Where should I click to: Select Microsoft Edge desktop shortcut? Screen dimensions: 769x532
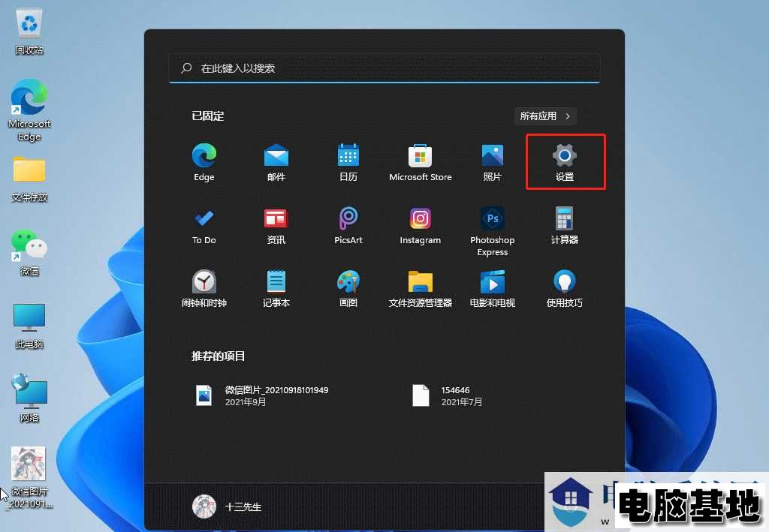click(29, 111)
